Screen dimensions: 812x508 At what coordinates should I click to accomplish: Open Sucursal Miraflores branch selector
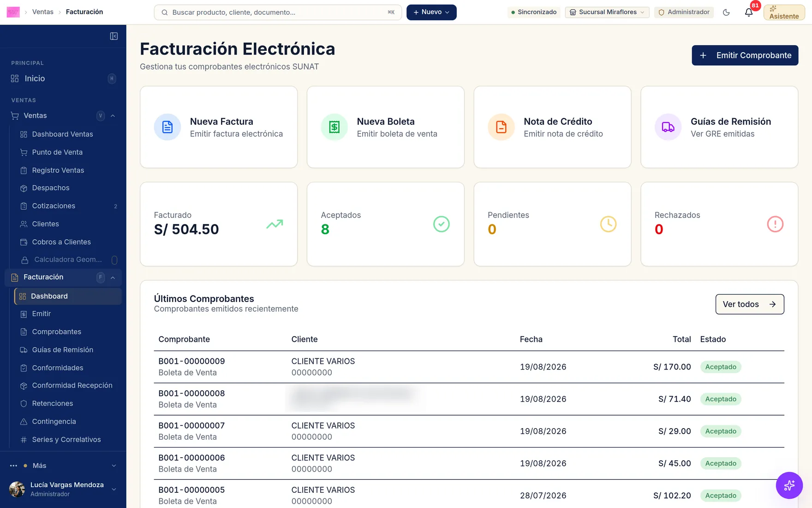coord(607,12)
